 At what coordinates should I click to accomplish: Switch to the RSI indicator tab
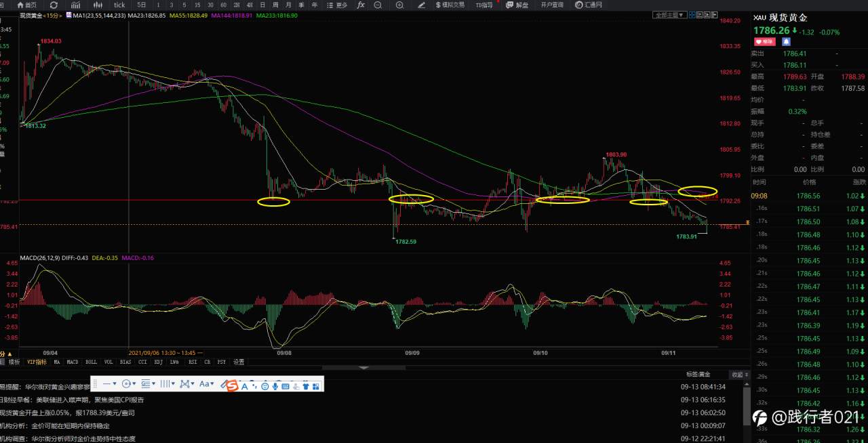tap(193, 362)
